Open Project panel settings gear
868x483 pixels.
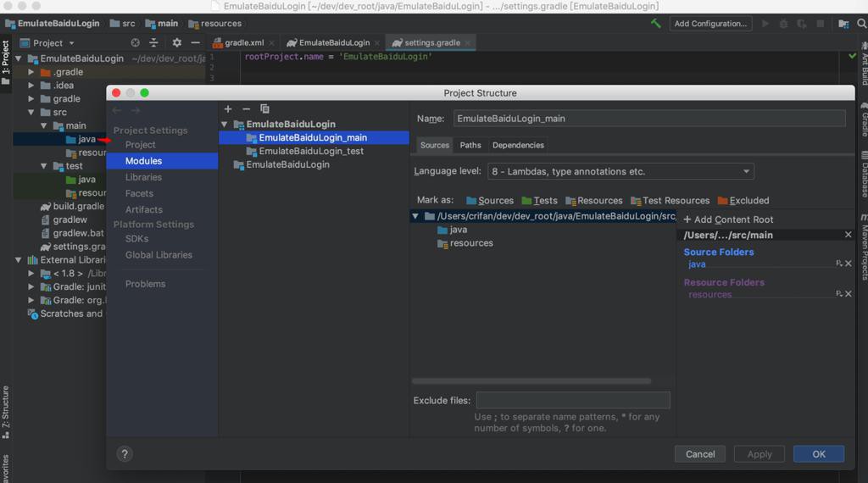176,42
